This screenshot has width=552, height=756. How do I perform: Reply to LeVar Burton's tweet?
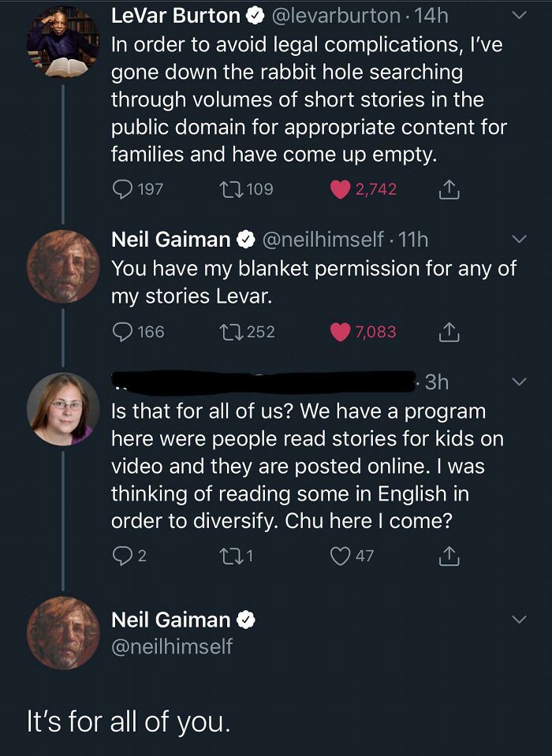point(122,189)
